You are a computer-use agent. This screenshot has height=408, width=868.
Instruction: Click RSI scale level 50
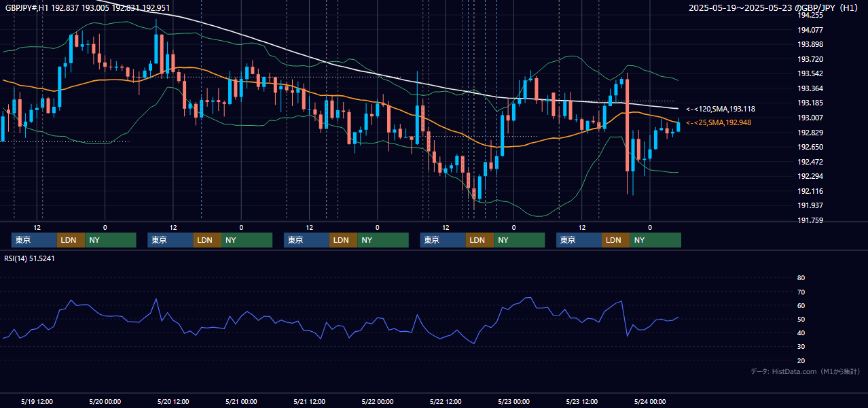pyautogui.click(x=801, y=320)
